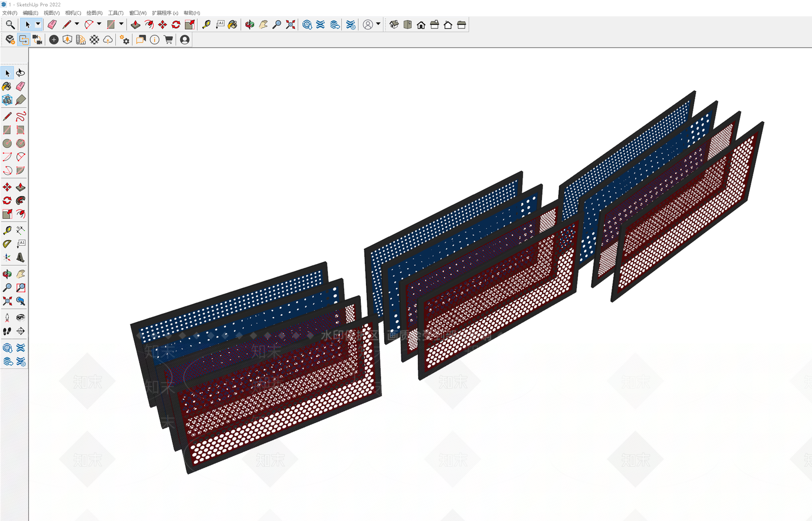Switch to the Back view

pyautogui.click(x=448, y=24)
